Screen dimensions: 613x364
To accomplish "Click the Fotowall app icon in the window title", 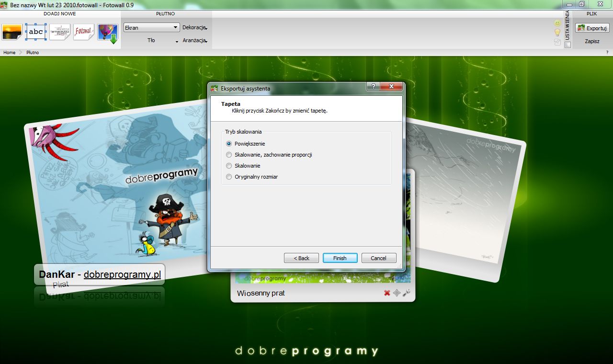I will point(5,5).
